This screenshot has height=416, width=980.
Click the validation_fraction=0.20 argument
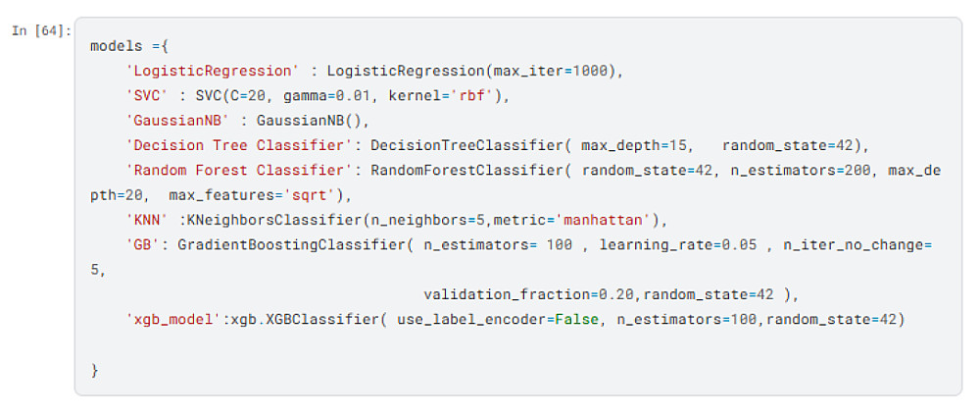coord(532,293)
